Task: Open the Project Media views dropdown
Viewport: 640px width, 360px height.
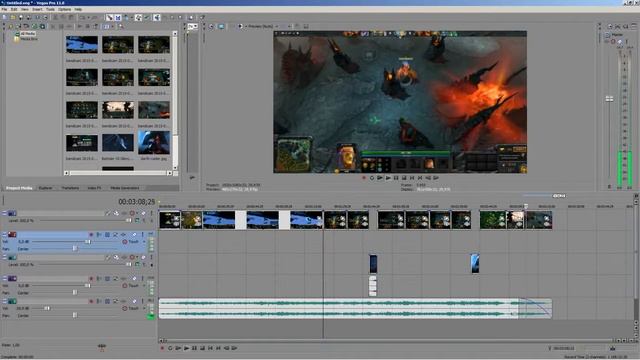Action: click(x=107, y=27)
